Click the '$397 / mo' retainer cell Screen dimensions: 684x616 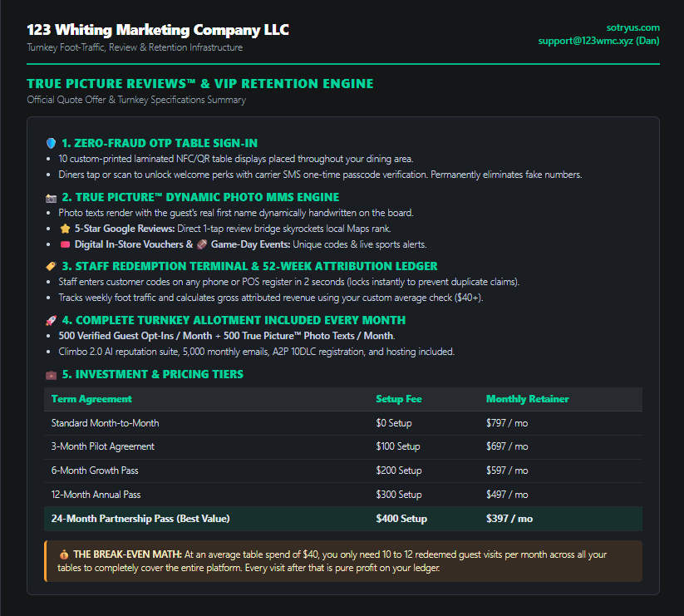[509, 518]
